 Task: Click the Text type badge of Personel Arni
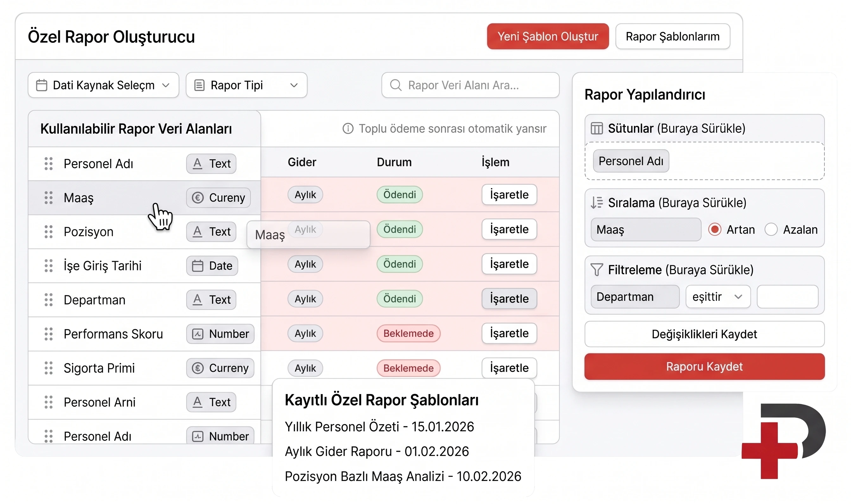coord(211,402)
